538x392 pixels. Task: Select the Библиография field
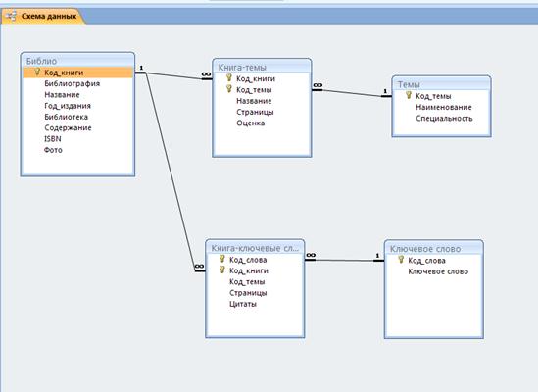pyautogui.click(x=73, y=83)
